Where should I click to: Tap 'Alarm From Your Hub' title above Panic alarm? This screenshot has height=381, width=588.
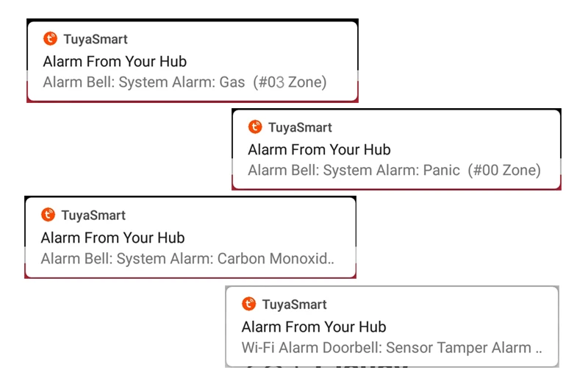pyautogui.click(x=319, y=150)
